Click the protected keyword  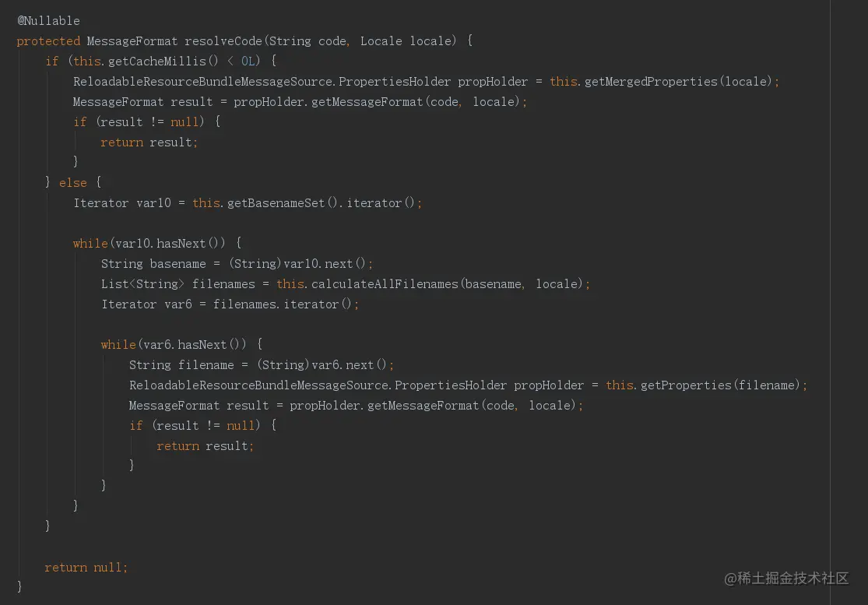(x=48, y=40)
